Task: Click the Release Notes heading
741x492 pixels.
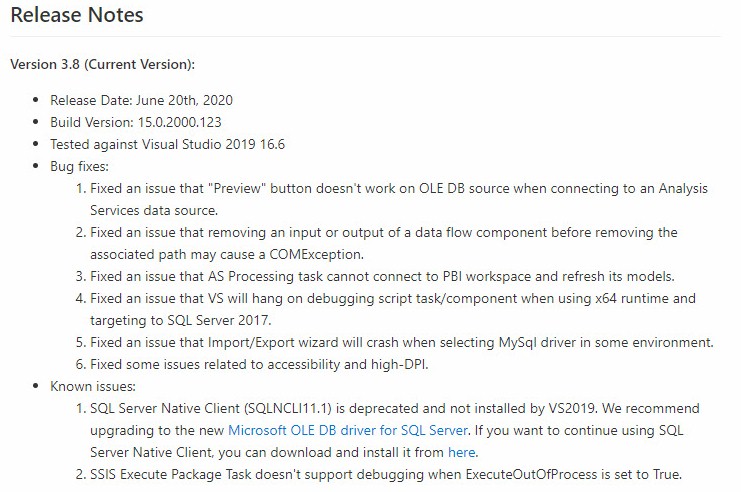Action: point(77,15)
